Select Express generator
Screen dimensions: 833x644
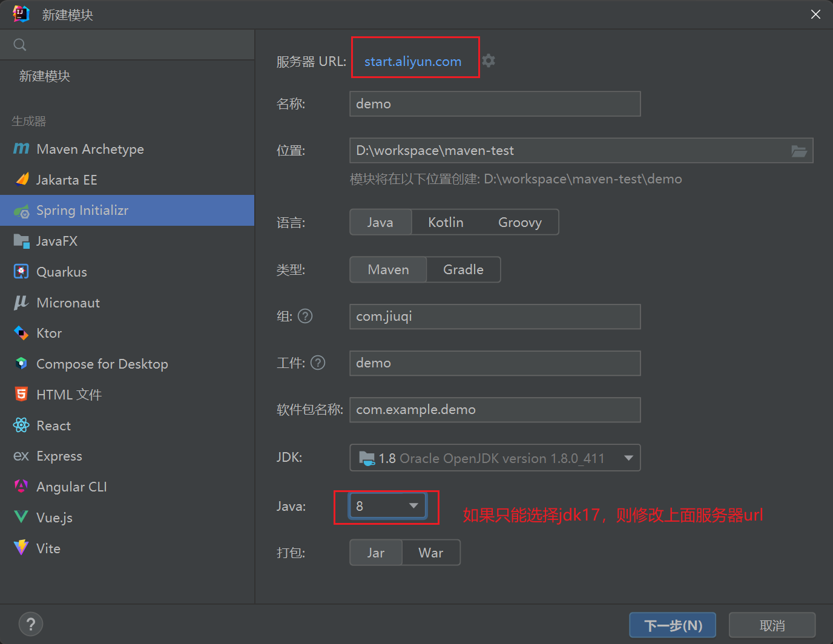[x=127, y=456]
